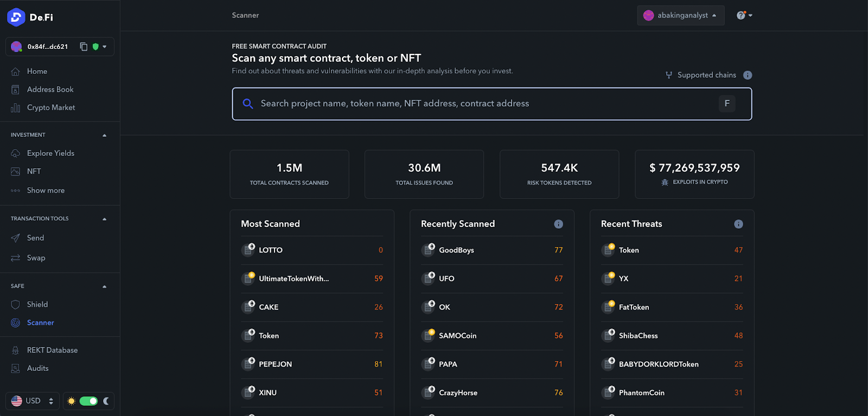Click the REKT Database icon
Viewport: 868px width, 416px height.
click(16, 350)
